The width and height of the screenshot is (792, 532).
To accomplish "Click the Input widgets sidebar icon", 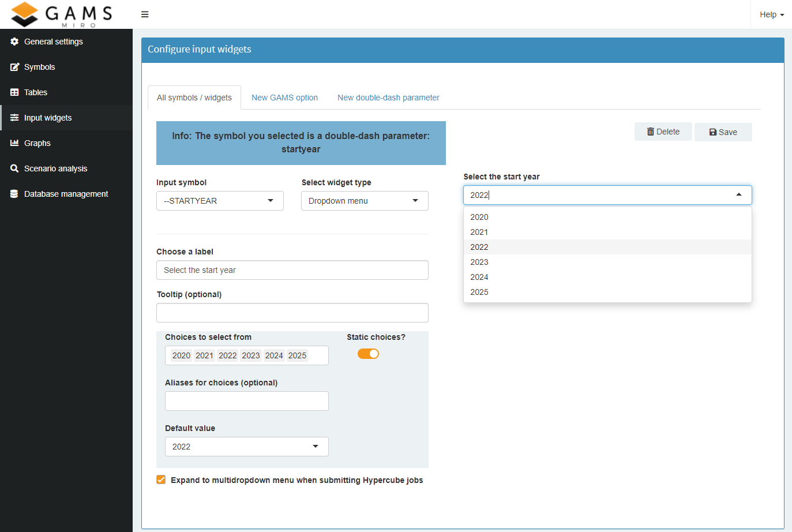I will [x=13, y=117].
